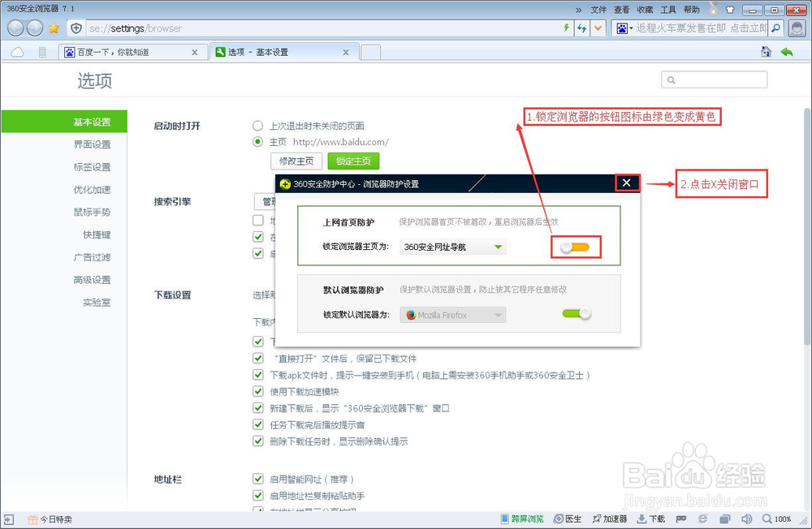Click the sidebar toggle icon at bottom-left

click(8, 519)
